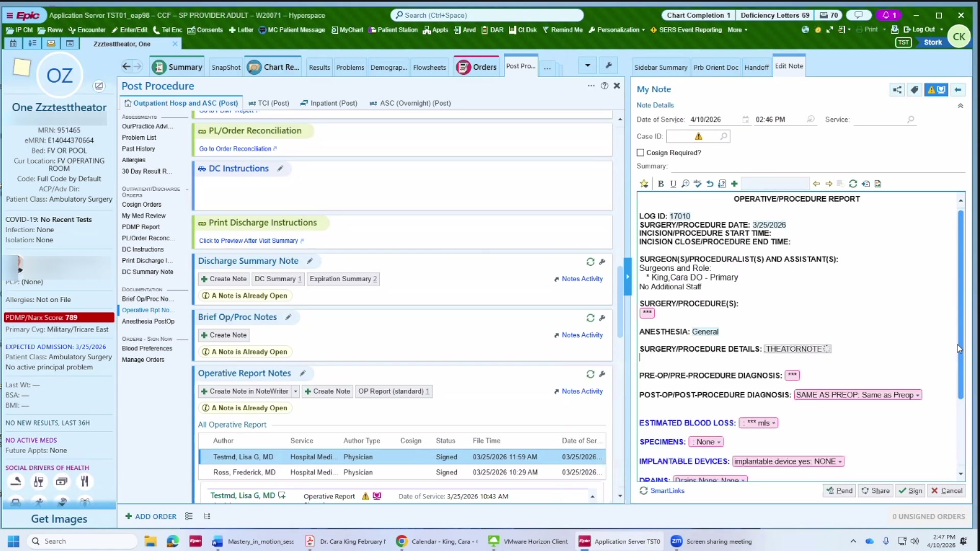980x551 pixels.
Task: Check the Cosign Required checkbox
Action: (641, 153)
